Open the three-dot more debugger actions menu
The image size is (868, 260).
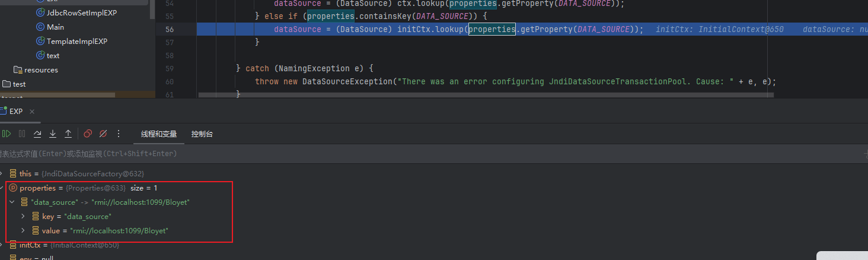pos(119,134)
